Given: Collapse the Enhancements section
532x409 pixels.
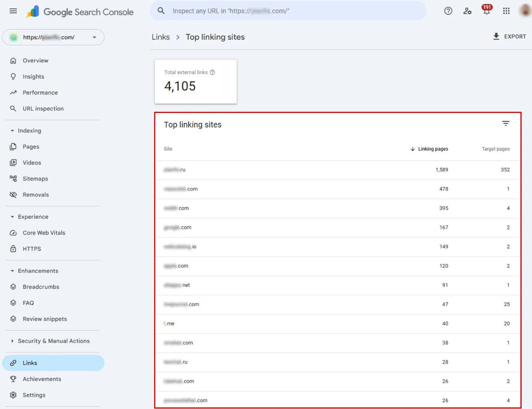Looking at the screenshot, I should click(x=12, y=271).
